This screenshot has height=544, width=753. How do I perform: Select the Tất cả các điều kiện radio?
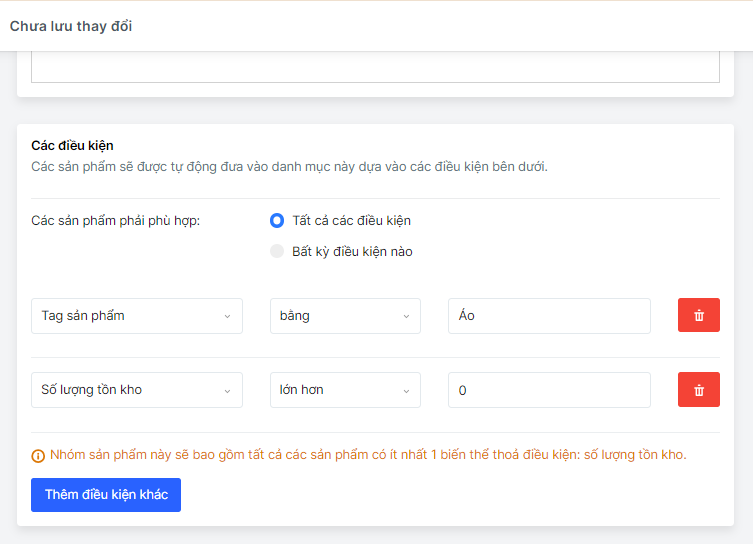click(x=277, y=220)
